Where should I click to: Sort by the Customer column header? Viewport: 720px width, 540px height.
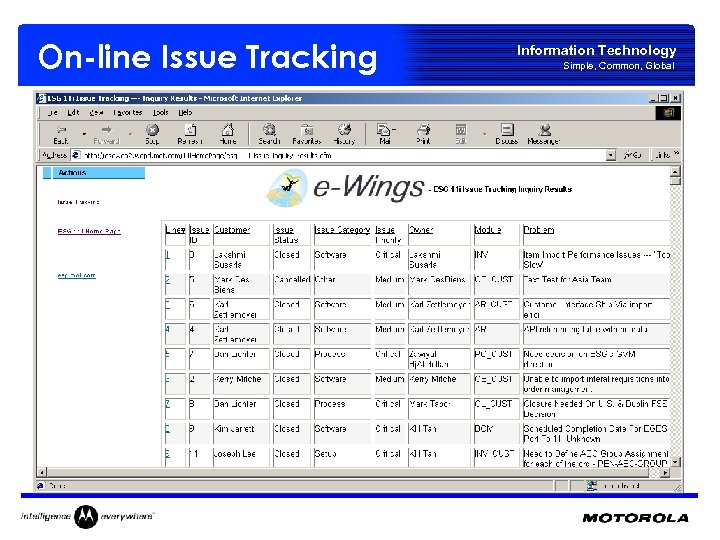(x=232, y=230)
